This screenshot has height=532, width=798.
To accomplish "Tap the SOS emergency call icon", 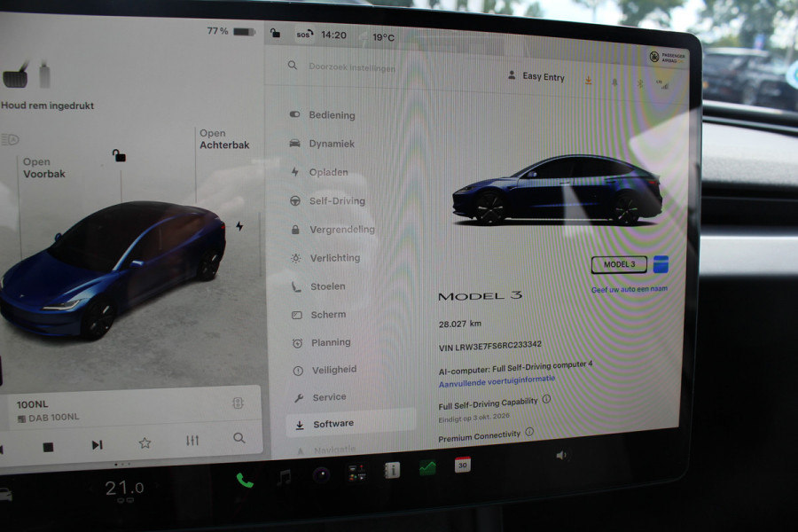I will pyautogui.click(x=304, y=34).
